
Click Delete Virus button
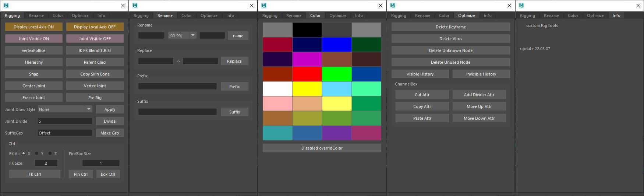(x=451, y=39)
